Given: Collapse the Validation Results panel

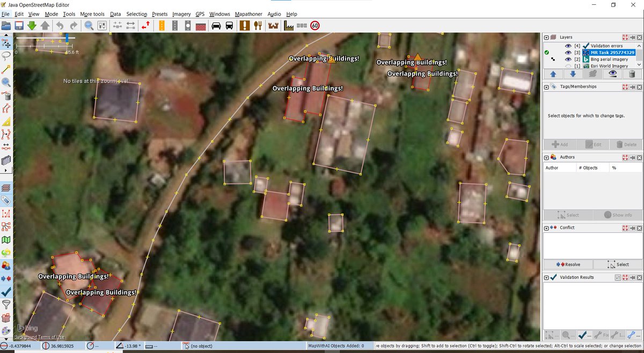Looking at the screenshot, I should point(546,277).
